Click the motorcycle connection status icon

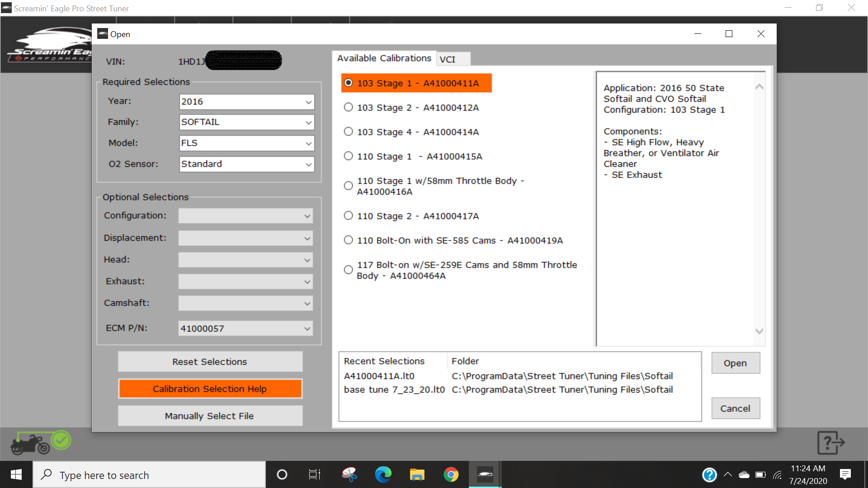click(41, 442)
